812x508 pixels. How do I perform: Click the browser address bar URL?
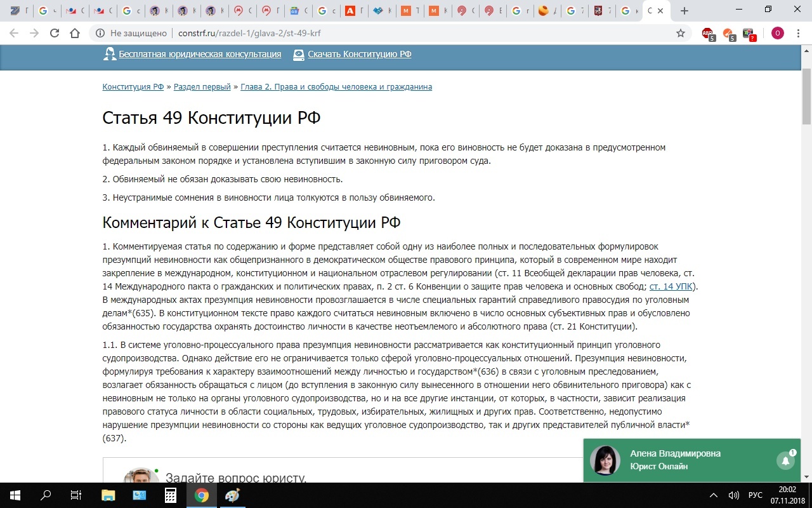coord(254,33)
